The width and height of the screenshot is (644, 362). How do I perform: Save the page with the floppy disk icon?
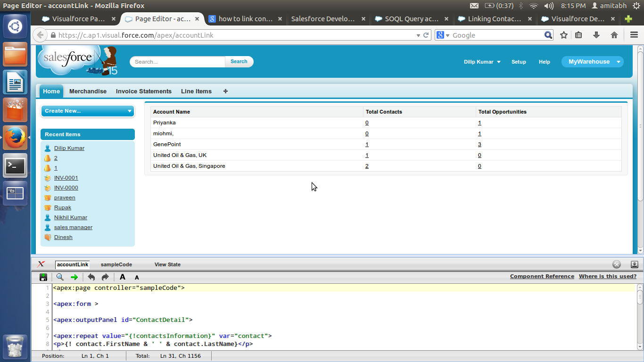click(x=43, y=277)
